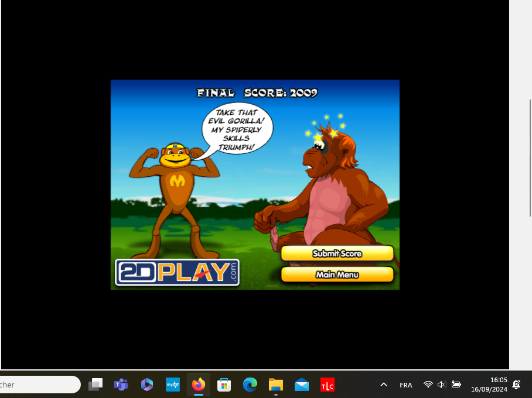Screen dimensions: 532x398
Task: Open the 2DPlay.com logo link
Action: point(177,272)
